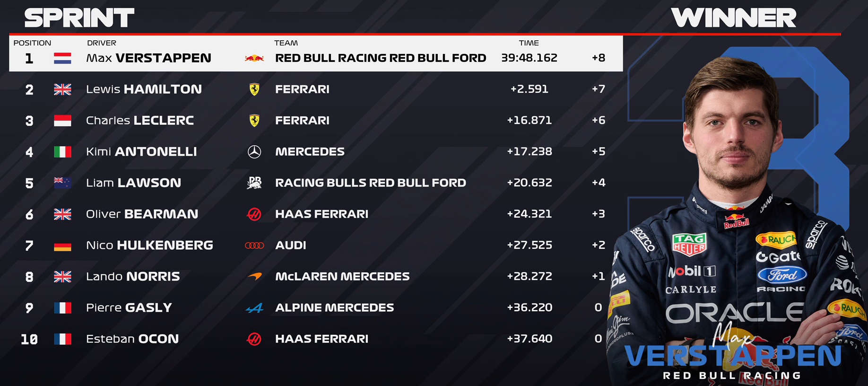The image size is (868, 386).
Task: Click the Ferrari logo beside Hamilton
Action: point(254,89)
